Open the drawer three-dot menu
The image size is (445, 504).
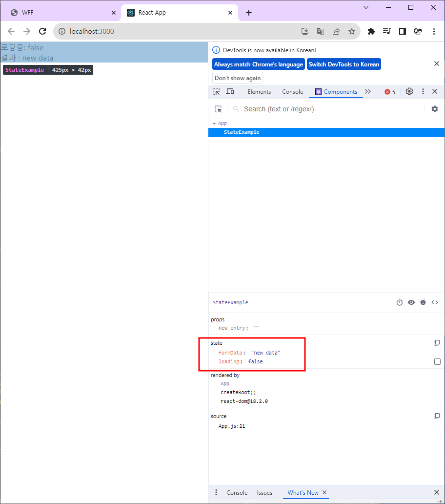click(x=216, y=492)
